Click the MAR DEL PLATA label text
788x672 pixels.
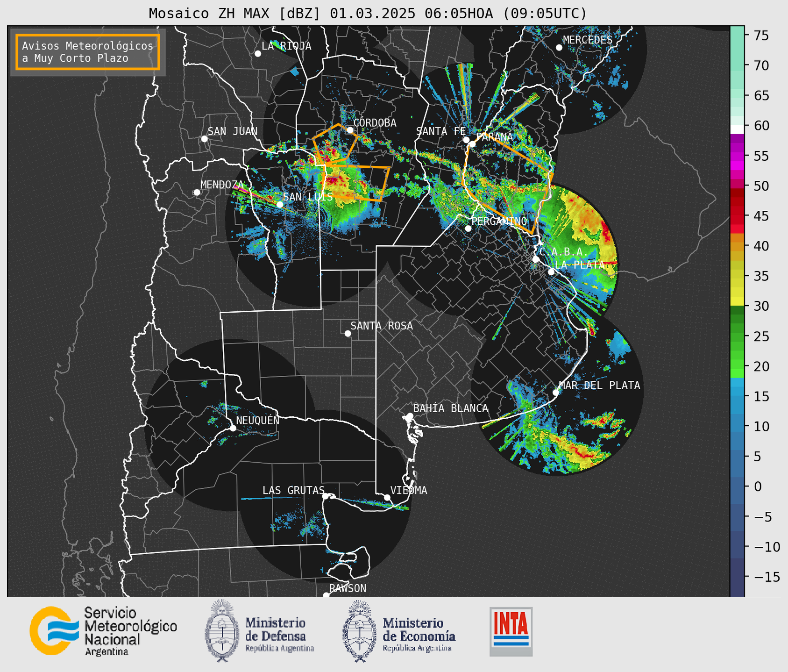coord(599,385)
